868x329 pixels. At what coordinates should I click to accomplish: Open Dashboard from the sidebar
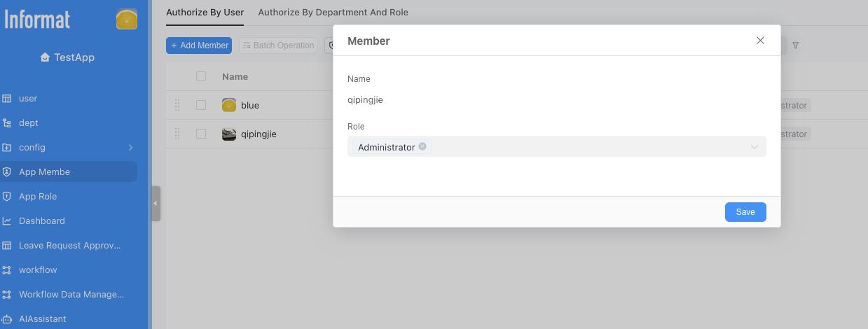[x=41, y=220]
